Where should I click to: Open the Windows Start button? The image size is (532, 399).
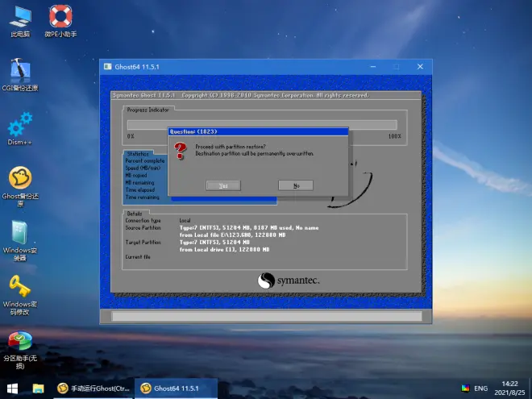pos(12,389)
